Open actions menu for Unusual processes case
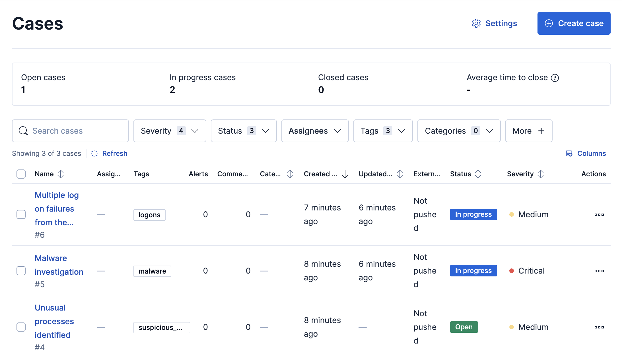 pyautogui.click(x=599, y=327)
